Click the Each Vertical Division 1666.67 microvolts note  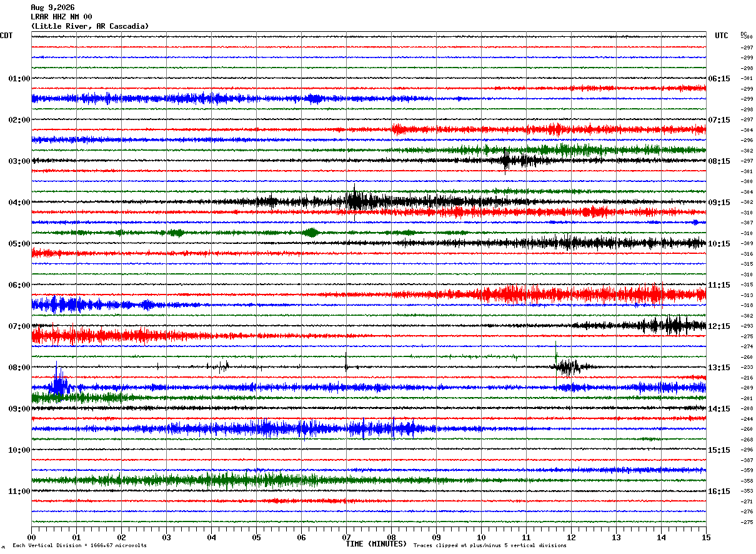[x=80, y=546]
